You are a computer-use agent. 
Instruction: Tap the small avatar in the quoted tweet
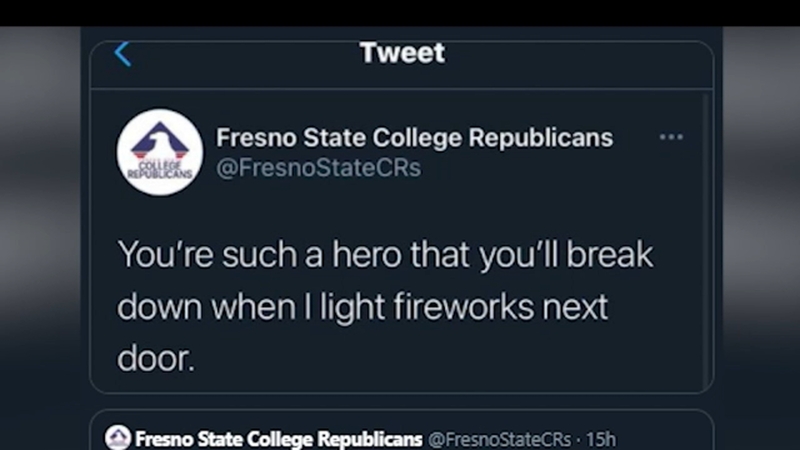[118, 437]
